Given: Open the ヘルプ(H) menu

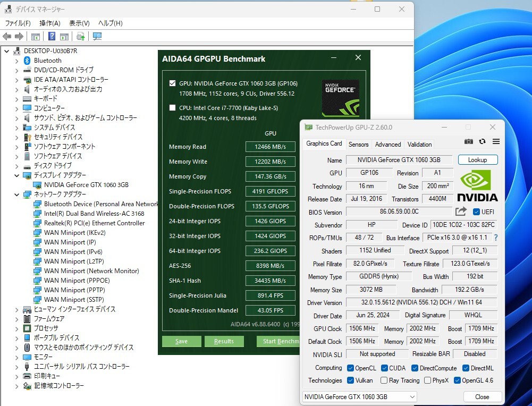Looking at the screenshot, I should point(110,23).
